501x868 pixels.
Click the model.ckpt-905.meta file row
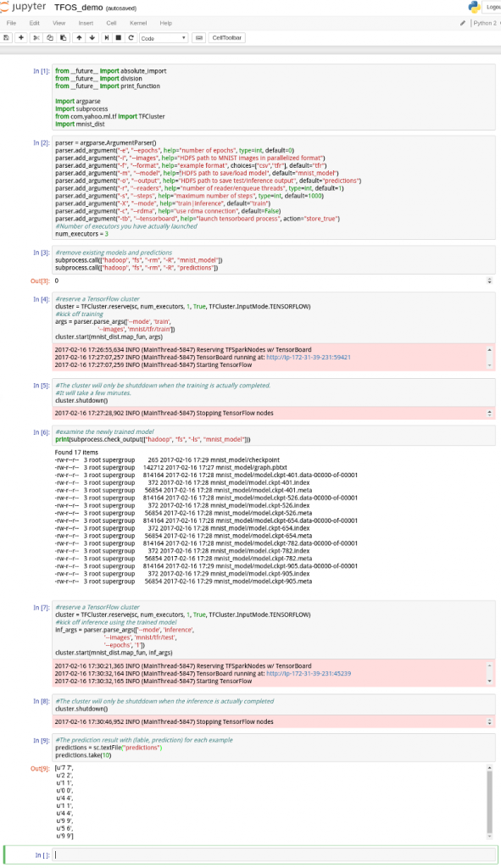183,581
